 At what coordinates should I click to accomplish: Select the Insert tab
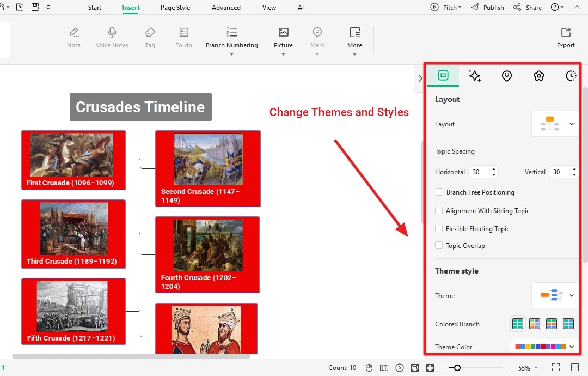point(131,8)
